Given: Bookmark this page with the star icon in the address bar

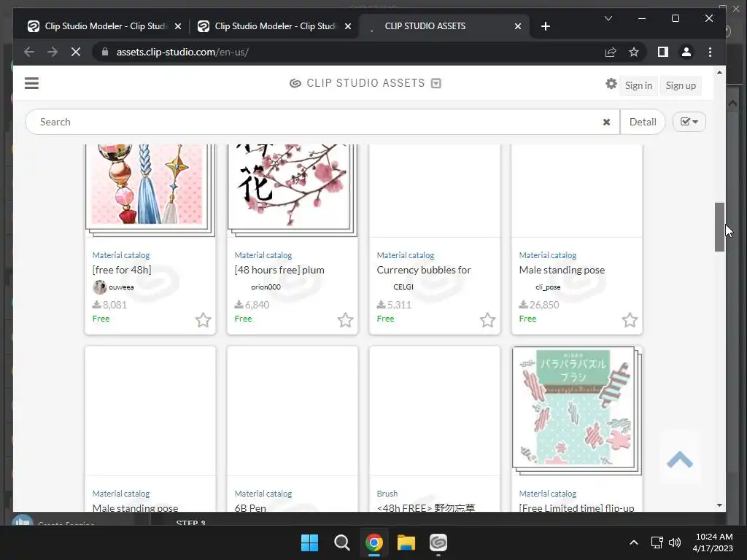Looking at the screenshot, I should tap(634, 52).
